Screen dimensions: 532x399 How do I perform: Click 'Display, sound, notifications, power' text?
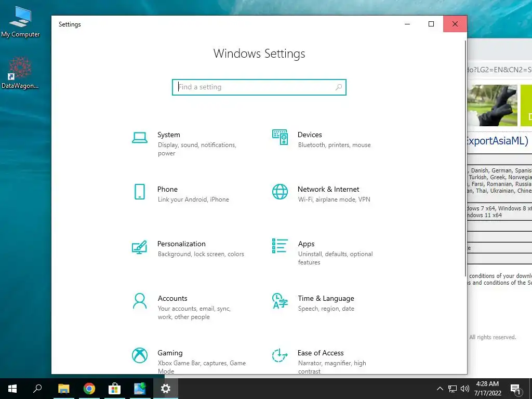(x=197, y=149)
